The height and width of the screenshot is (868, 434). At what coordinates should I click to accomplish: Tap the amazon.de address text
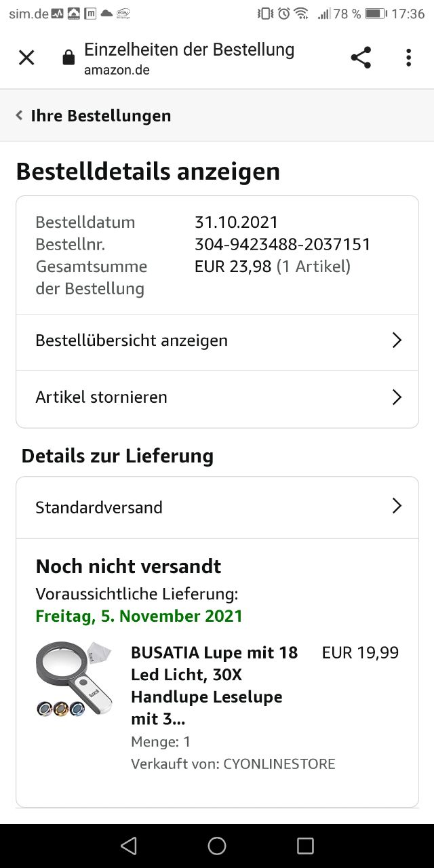(117, 70)
